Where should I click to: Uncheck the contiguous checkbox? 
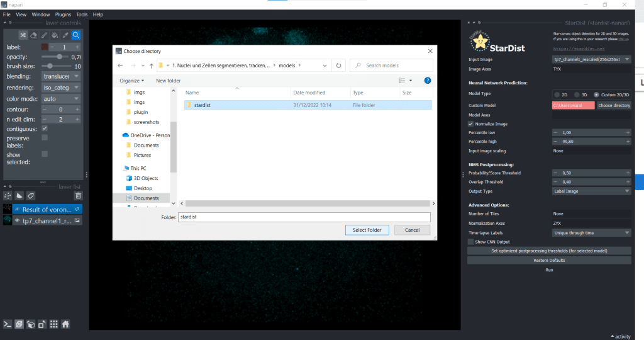pos(45,128)
